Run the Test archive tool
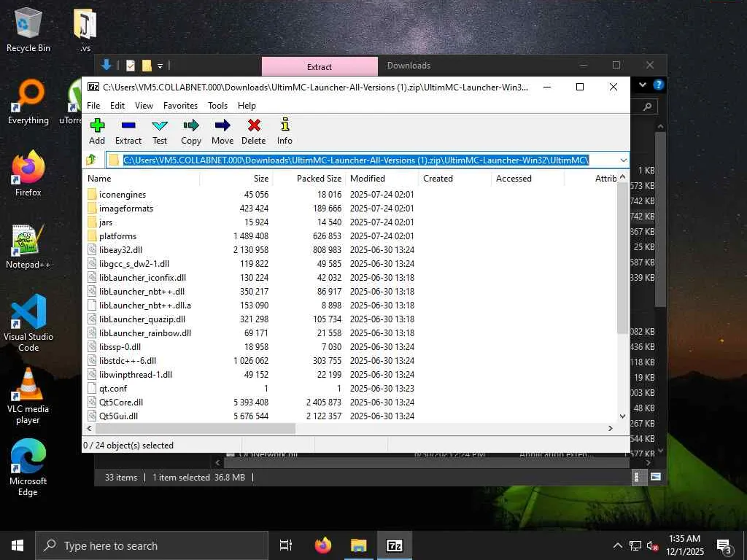The width and height of the screenshot is (747, 560). 160,131
